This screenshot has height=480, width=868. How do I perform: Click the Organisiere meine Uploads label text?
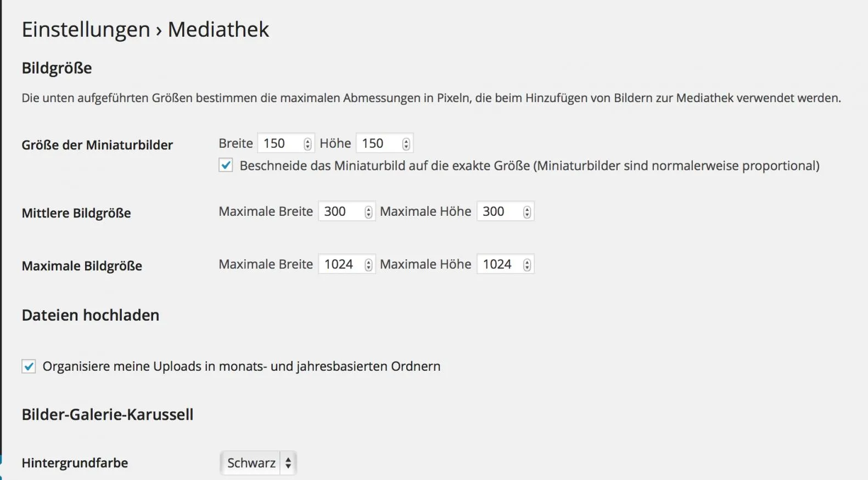click(242, 366)
